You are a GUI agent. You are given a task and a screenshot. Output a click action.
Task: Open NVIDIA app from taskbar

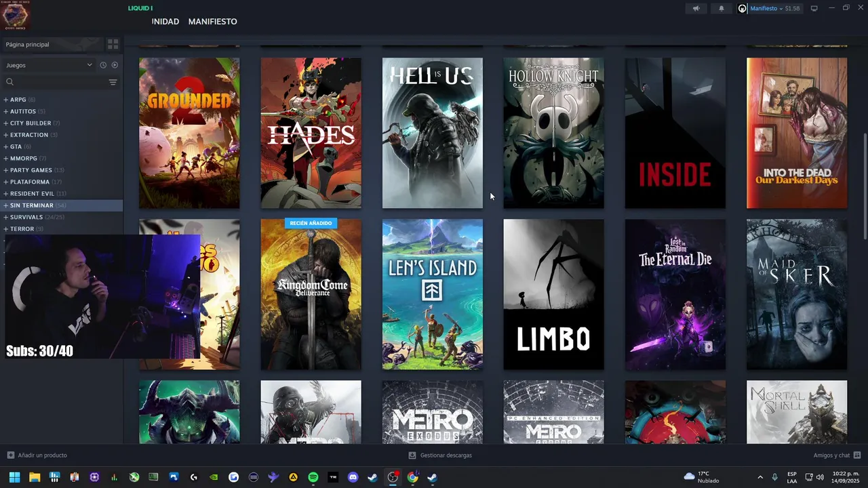(x=214, y=477)
